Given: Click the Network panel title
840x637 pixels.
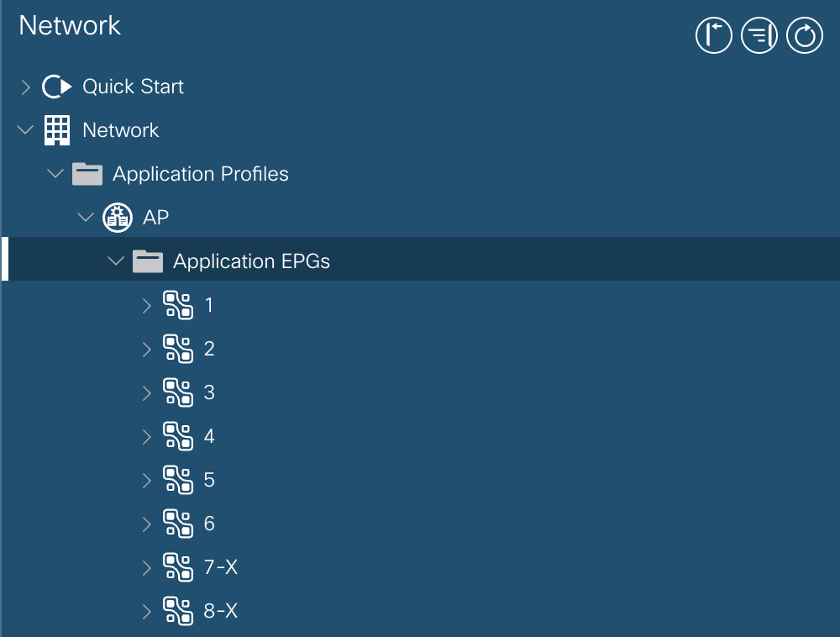Looking at the screenshot, I should coord(70,25).
